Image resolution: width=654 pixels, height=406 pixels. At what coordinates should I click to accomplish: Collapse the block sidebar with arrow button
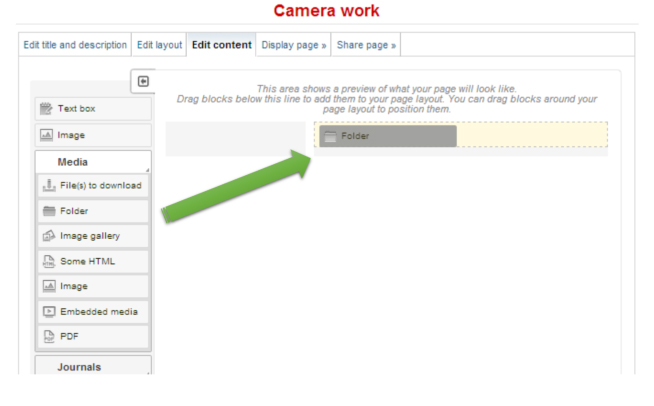(x=143, y=81)
